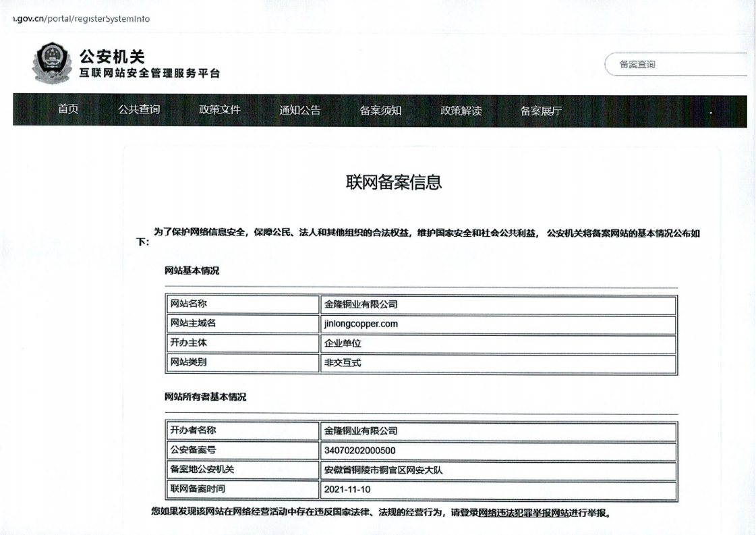Focus the 备案查询 search field
The image size is (756, 535).
click(x=678, y=65)
